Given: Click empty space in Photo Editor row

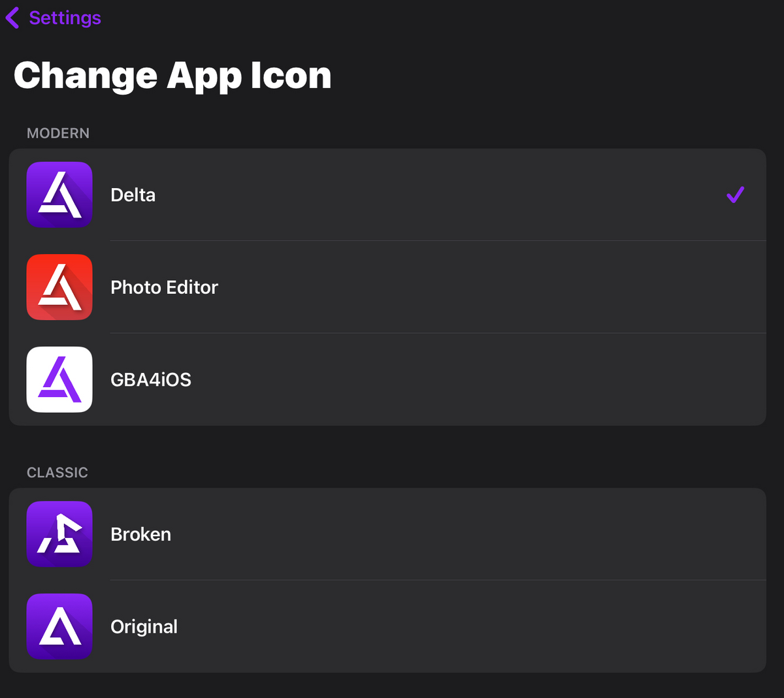Looking at the screenshot, I should pos(490,287).
